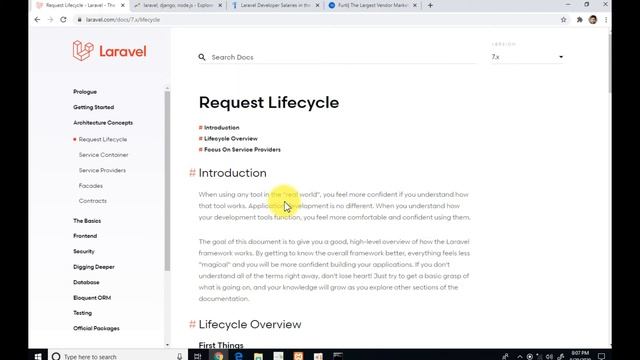Switch to The Largest Vendor tab
Viewport: 640px width, 360px height.
373,5
